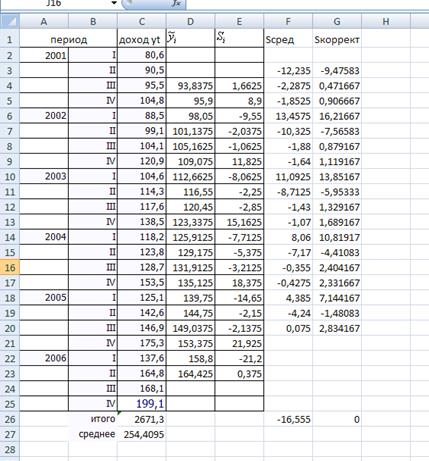The height and width of the screenshot is (461, 429).
Task: Click the 'Sкоррект' header cell
Action: click(337, 40)
